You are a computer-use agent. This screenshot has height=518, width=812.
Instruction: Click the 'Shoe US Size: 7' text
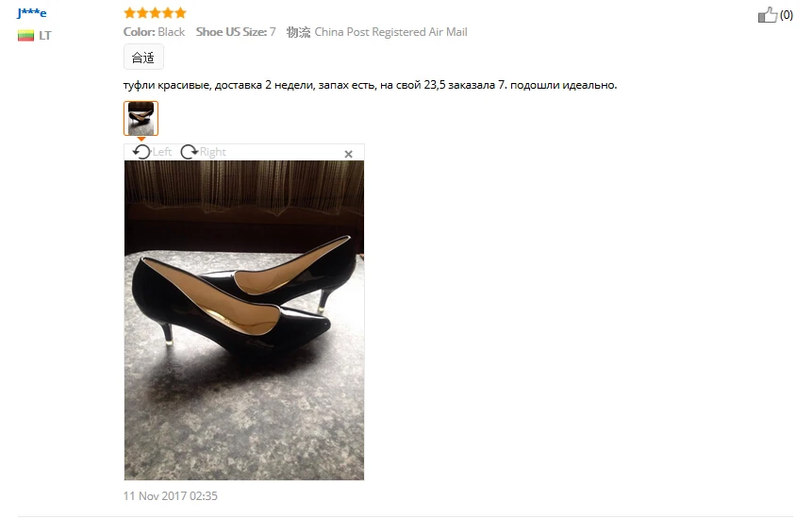pos(236,32)
